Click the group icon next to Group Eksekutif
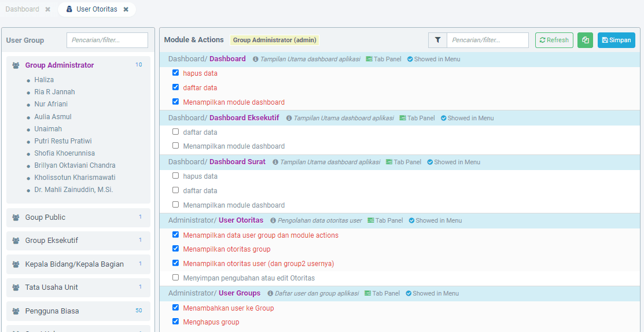The width and height of the screenshot is (644, 332). click(x=16, y=241)
